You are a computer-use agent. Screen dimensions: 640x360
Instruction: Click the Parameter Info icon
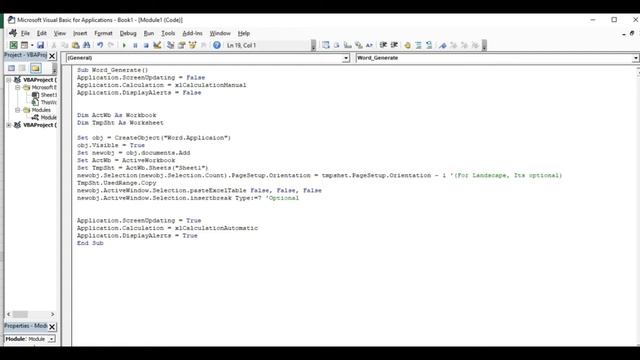pyautogui.click(x=358, y=45)
